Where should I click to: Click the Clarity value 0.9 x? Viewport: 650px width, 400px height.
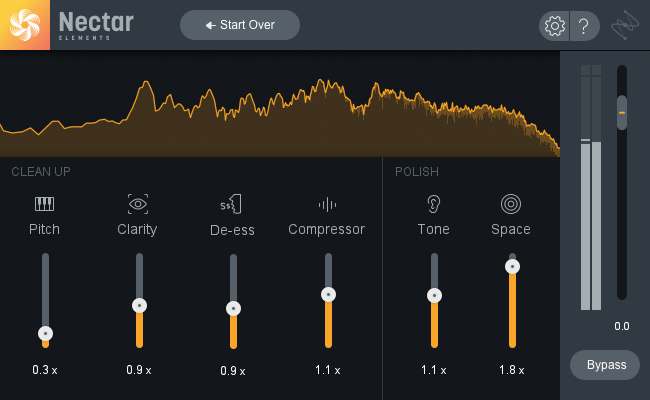click(x=139, y=370)
